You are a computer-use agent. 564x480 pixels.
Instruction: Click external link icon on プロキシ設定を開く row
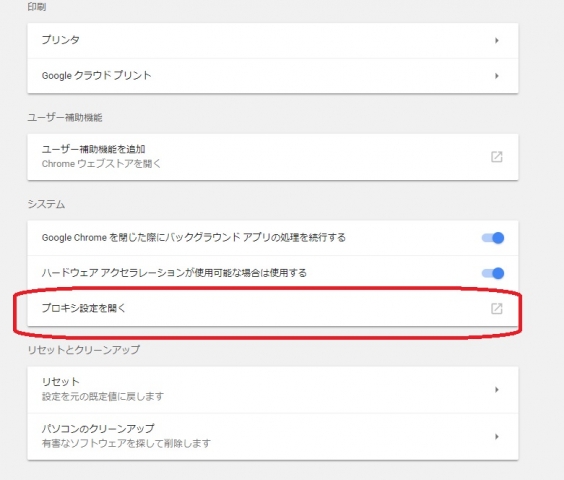(496, 308)
